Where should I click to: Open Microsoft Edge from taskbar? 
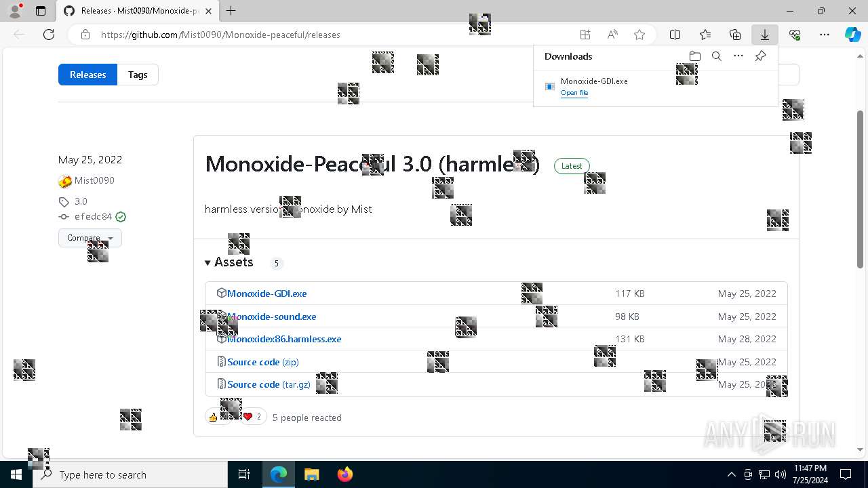[279, 474]
